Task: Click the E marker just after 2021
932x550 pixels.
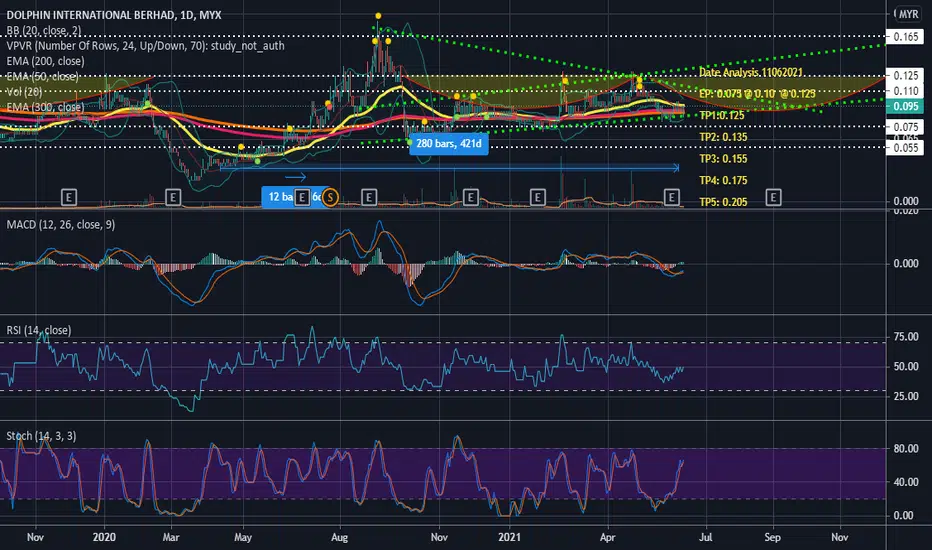Action: (x=537, y=197)
